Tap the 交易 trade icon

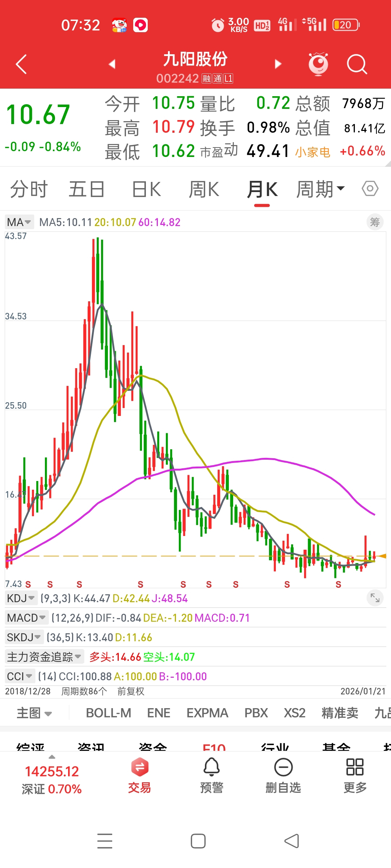(139, 776)
